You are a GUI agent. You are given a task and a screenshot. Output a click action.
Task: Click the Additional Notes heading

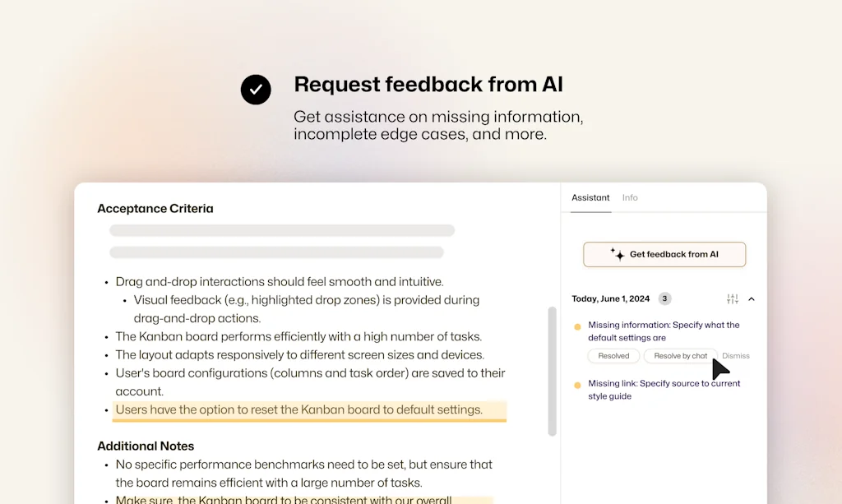146,446
